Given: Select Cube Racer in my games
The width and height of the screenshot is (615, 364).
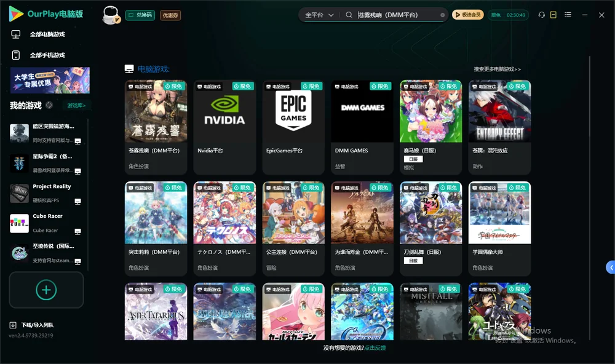Looking at the screenshot, I should coord(46,223).
